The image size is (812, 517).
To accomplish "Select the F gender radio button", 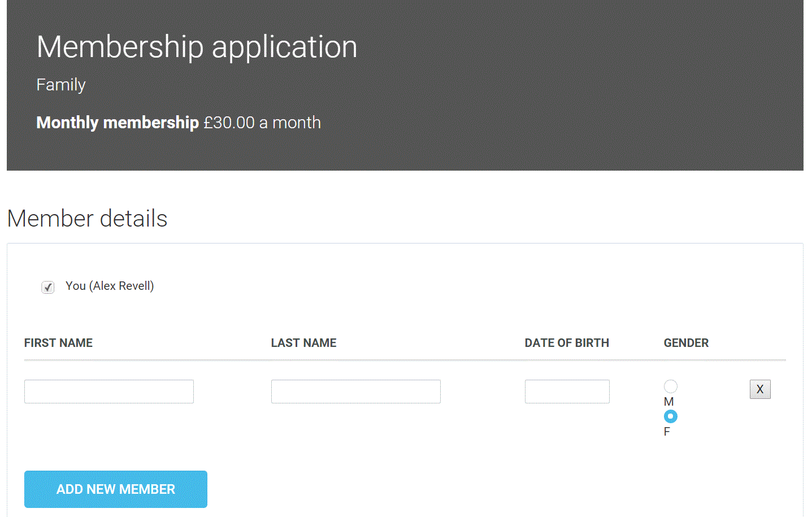I will click(x=671, y=416).
